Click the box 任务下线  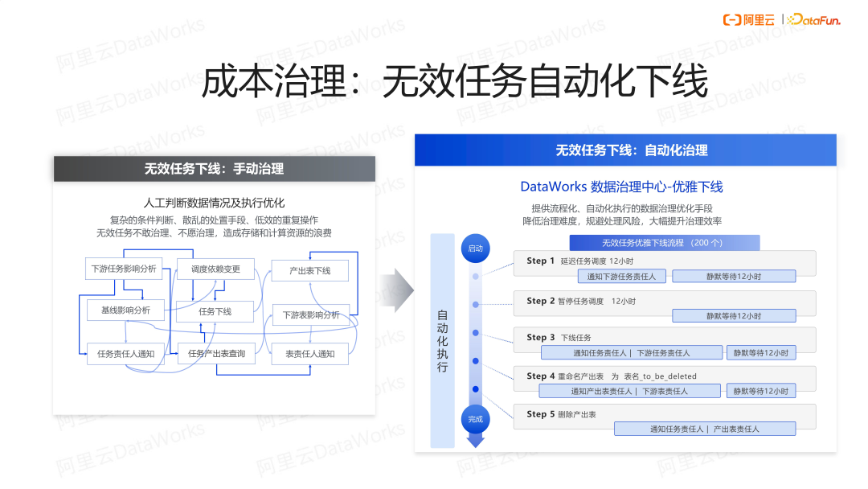click(x=215, y=312)
